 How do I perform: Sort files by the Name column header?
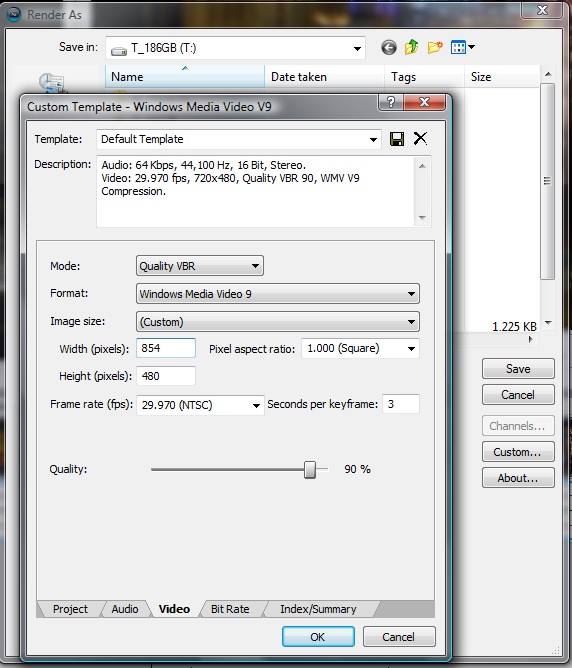185,77
